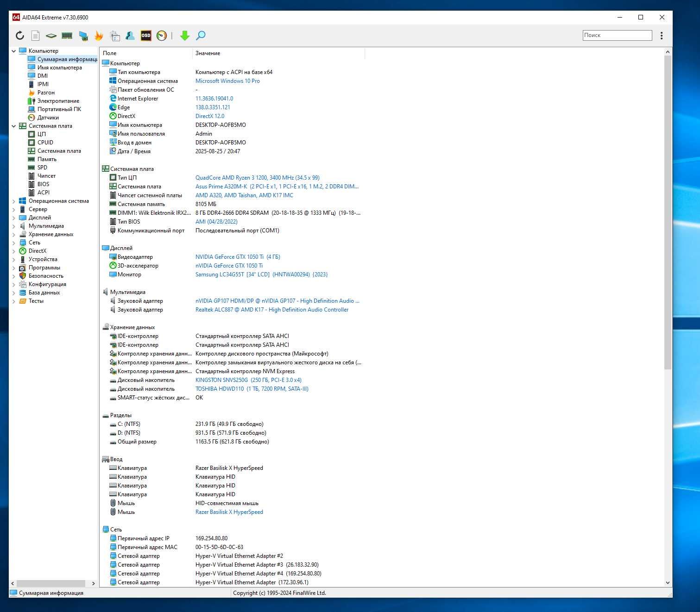700x612 pixels.
Task: Open the SensorPanel gauge icon
Action: tap(162, 36)
